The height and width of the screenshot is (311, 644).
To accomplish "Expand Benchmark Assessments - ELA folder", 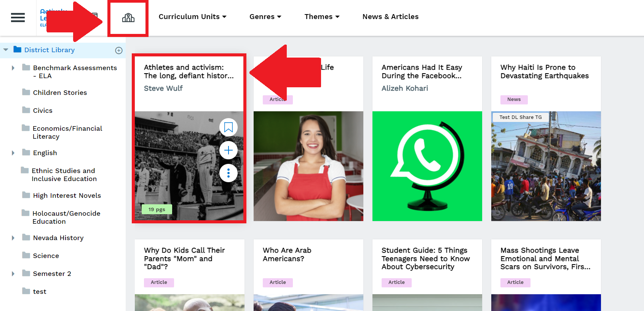I will 13,68.
